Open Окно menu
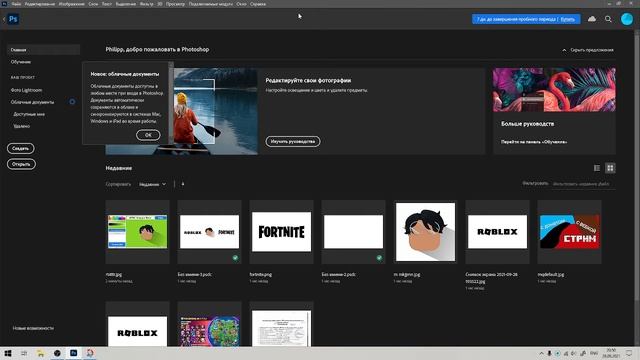 (241, 4)
